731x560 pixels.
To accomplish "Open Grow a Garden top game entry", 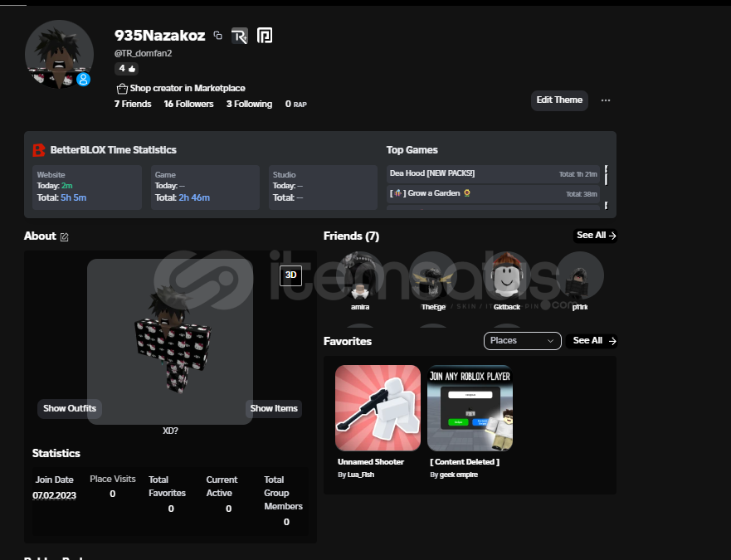I will [493, 193].
